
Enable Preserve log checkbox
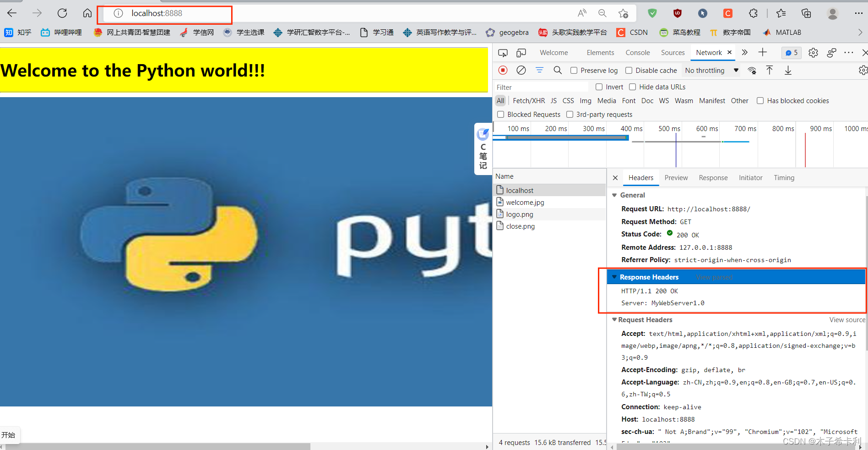pyautogui.click(x=574, y=71)
